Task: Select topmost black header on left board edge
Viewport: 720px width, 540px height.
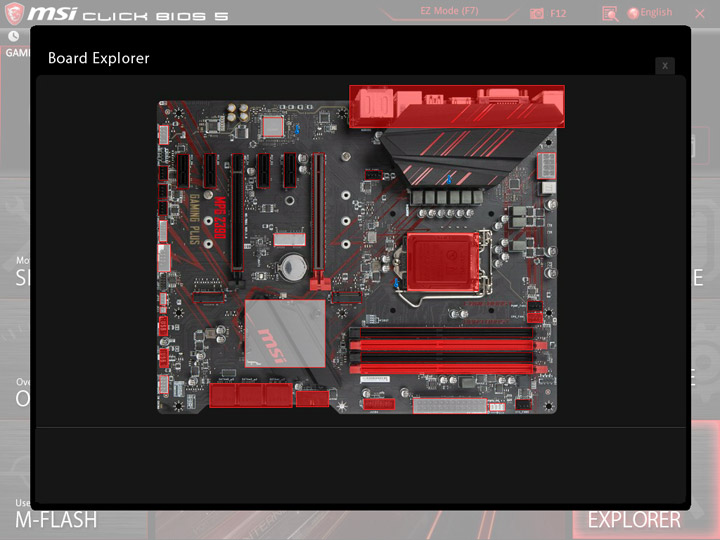Action: [163, 173]
